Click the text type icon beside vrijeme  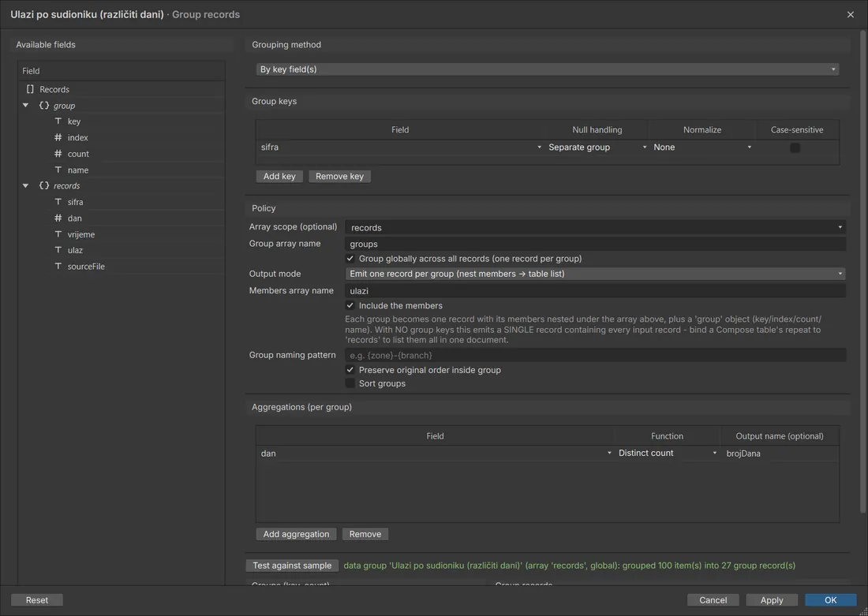(58, 233)
